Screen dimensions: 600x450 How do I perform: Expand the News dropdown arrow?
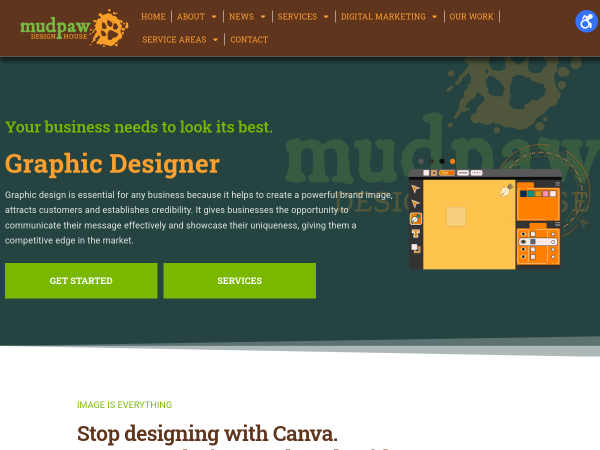pyautogui.click(x=263, y=17)
